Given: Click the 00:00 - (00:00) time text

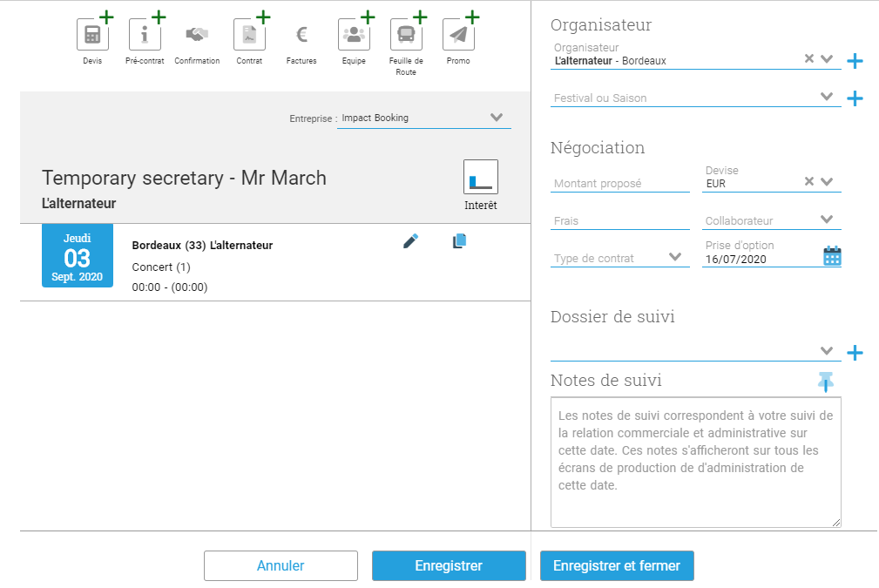Looking at the screenshot, I should 170,287.
